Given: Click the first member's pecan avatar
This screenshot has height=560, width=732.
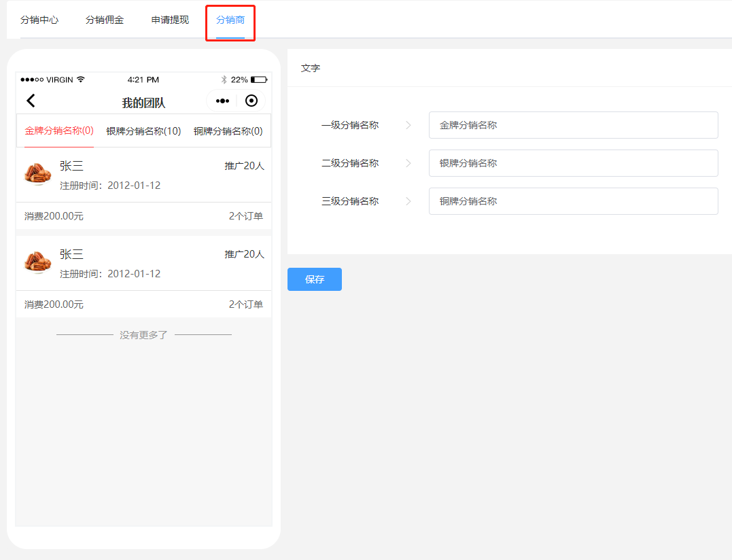Looking at the screenshot, I should coord(38,174).
